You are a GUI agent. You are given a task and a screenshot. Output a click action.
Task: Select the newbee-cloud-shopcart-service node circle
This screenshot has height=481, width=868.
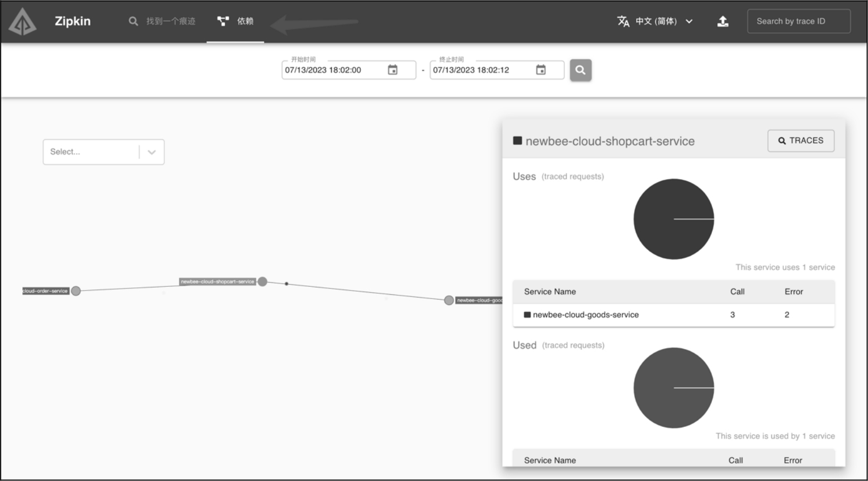click(262, 282)
